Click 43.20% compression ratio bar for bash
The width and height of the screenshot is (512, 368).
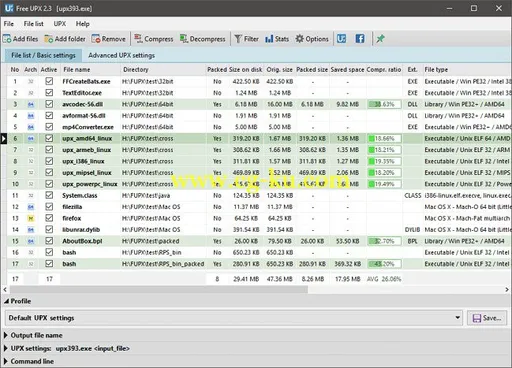(384, 264)
